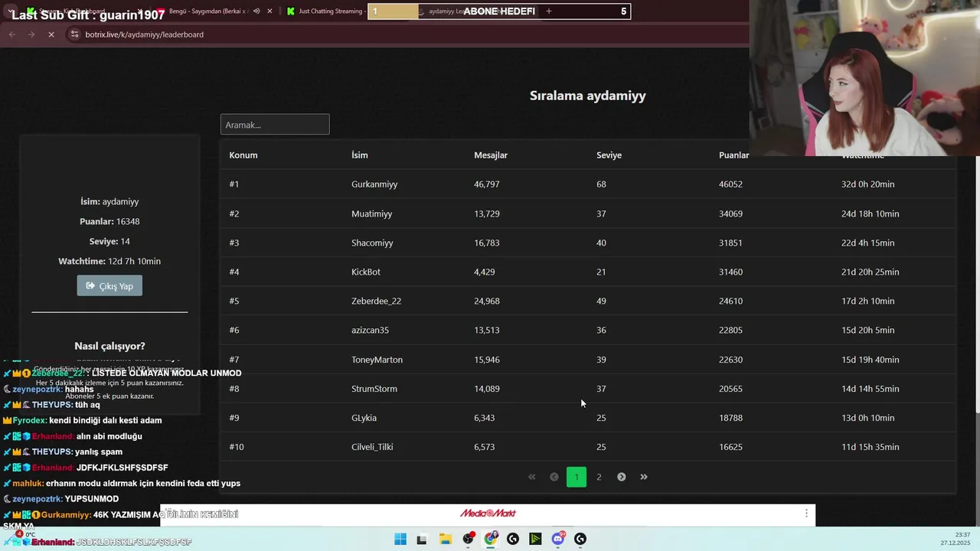Select KickBot row name

point(366,272)
